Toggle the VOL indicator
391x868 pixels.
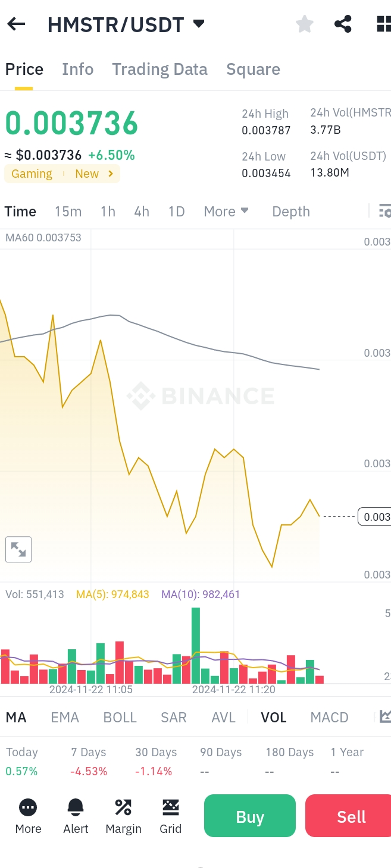[274, 718]
